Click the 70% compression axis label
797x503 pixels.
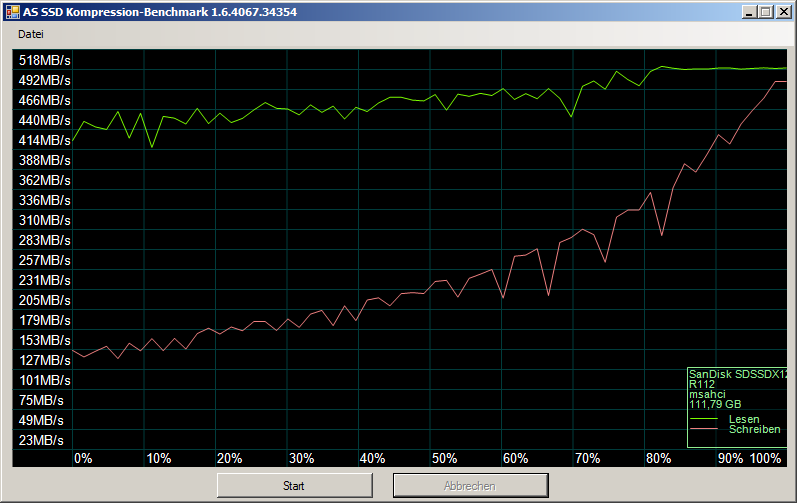click(x=588, y=458)
